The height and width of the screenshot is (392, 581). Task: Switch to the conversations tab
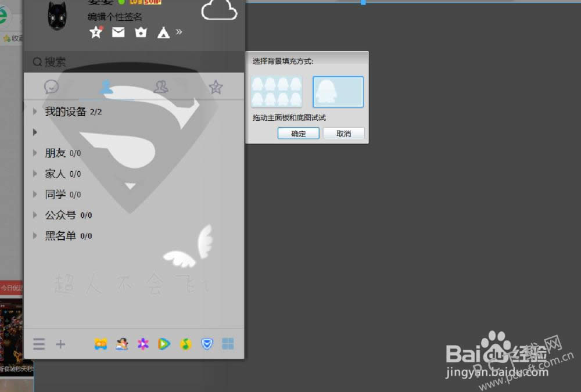51,87
